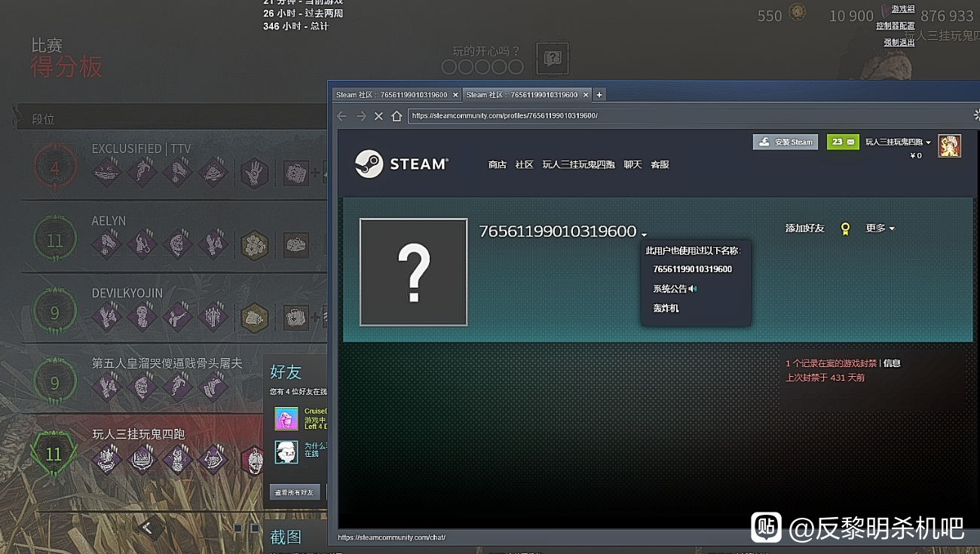
Task: Choose the third rating circle under 玩的开心吗
Action: point(482,67)
